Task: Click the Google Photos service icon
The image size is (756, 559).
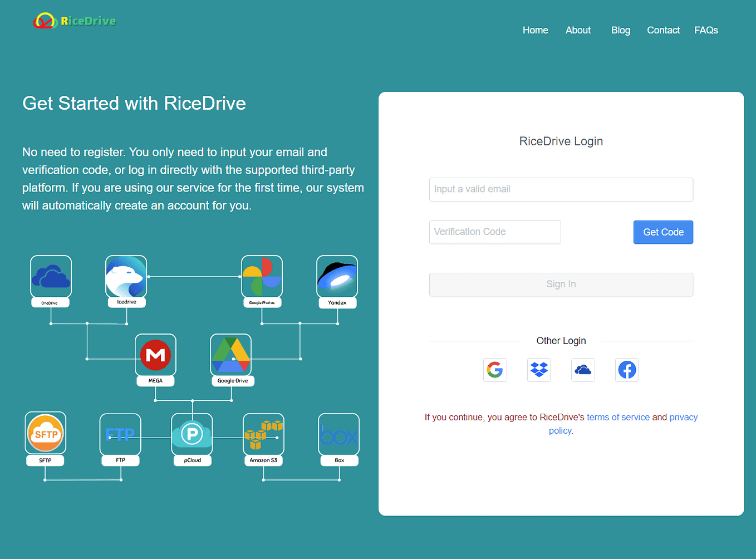Action: 262,277
